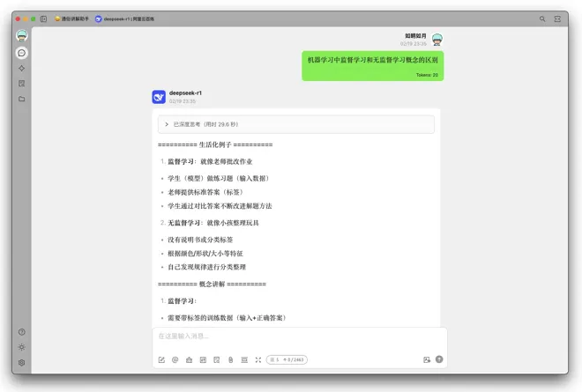The height and width of the screenshot is (392, 582).
Task: Click the new topic icon in input toolbar
Action: [x=161, y=359]
